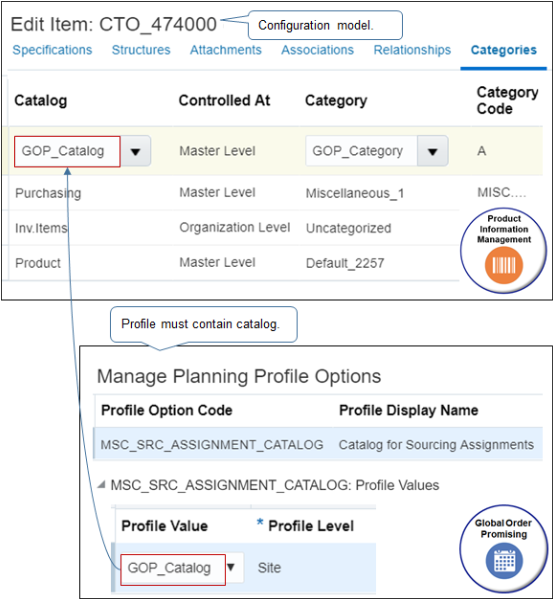Click the Profile Level column header
Viewport: 554px width, 600px height.
pyautogui.click(x=311, y=526)
